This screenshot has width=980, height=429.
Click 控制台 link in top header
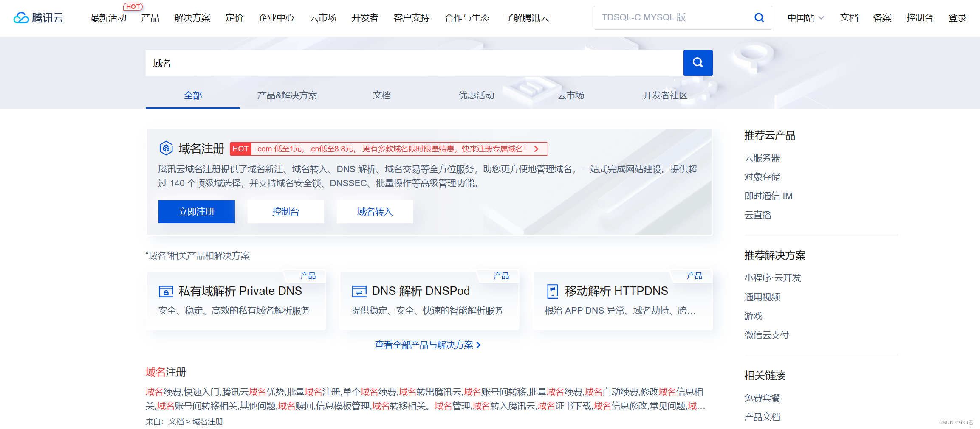[920, 18]
